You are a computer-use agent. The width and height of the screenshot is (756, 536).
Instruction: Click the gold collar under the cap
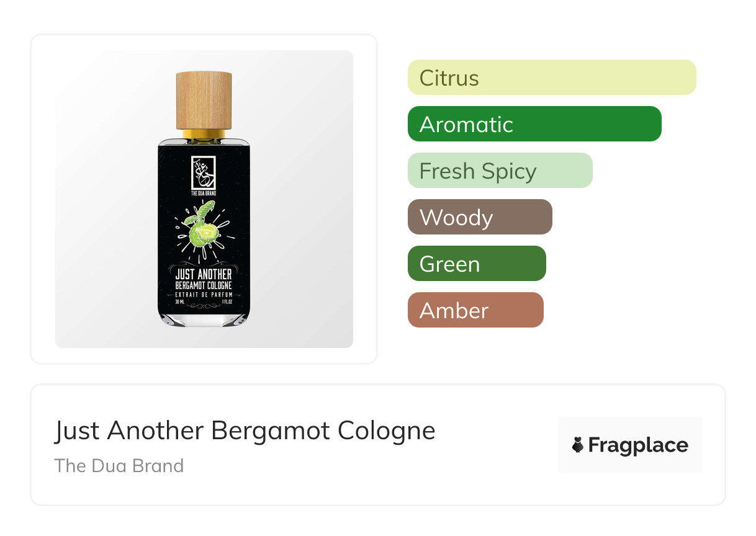click(x=204, y=133)
